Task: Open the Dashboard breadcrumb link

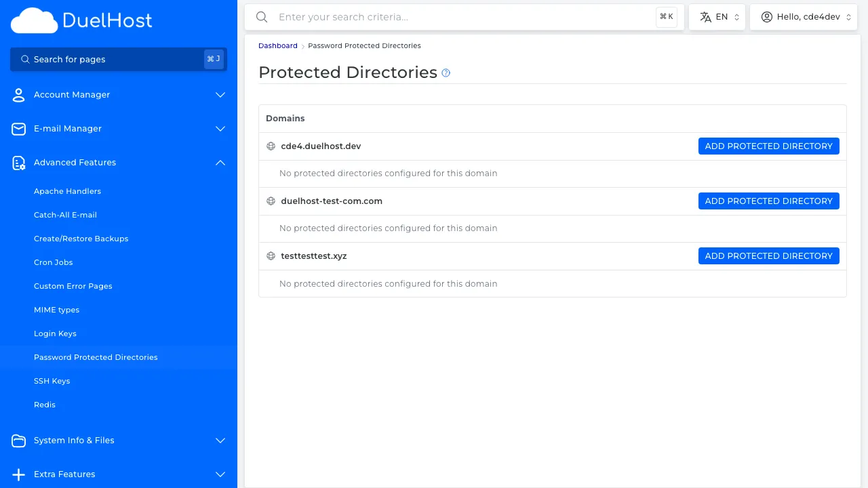Action: click(x=277, y=45)
